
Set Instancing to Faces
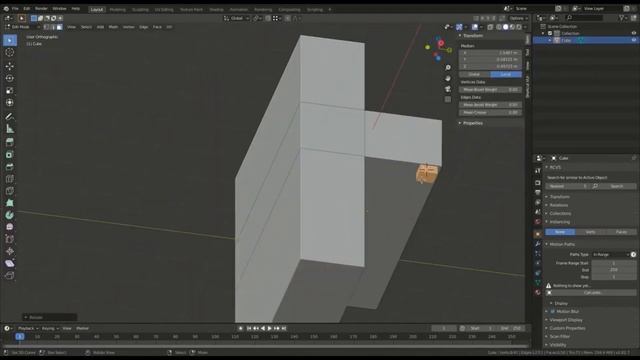tap(621, 232)
